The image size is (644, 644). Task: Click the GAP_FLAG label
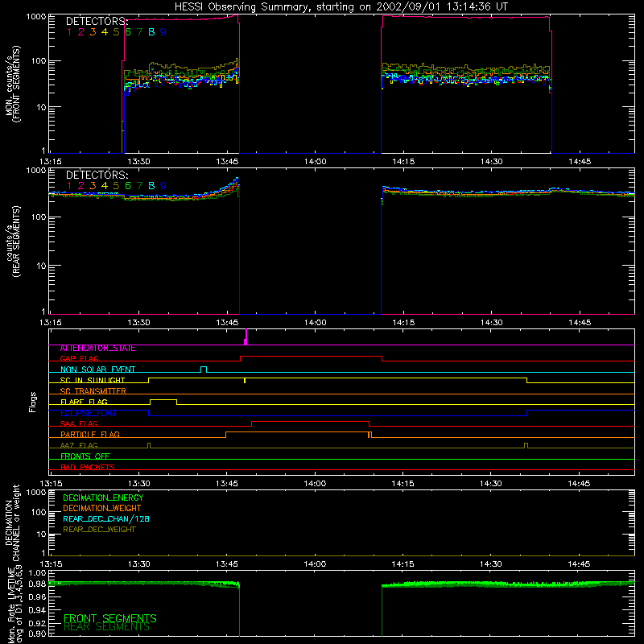(79, 359)
